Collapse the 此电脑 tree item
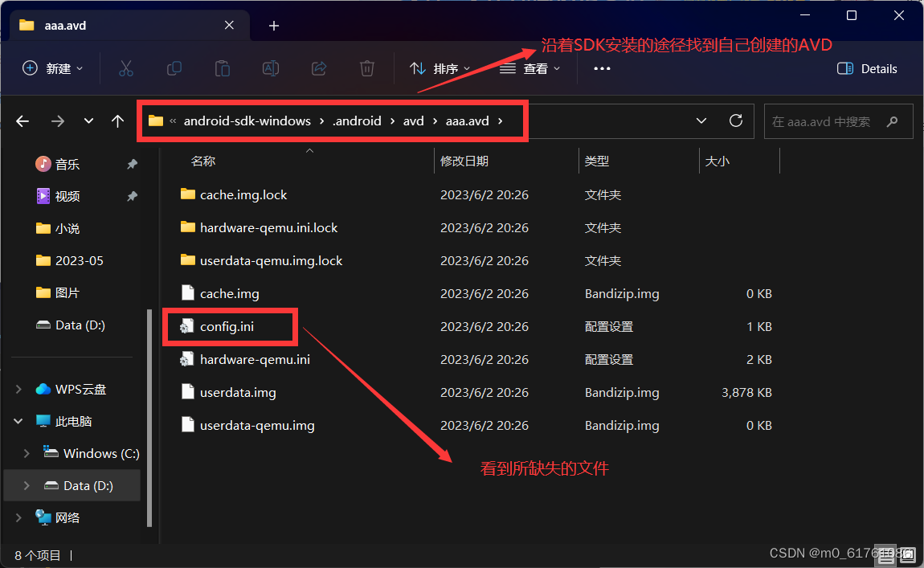Screen dimensions: 924x568 click(x=18, y=421)
